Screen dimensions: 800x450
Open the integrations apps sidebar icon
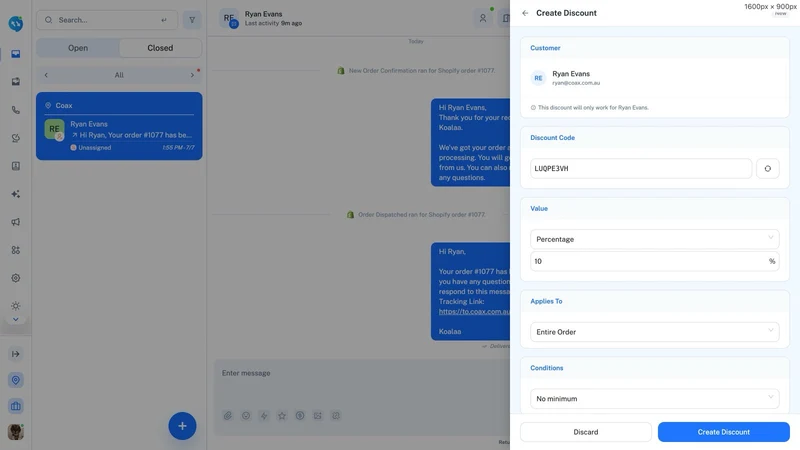16,250
